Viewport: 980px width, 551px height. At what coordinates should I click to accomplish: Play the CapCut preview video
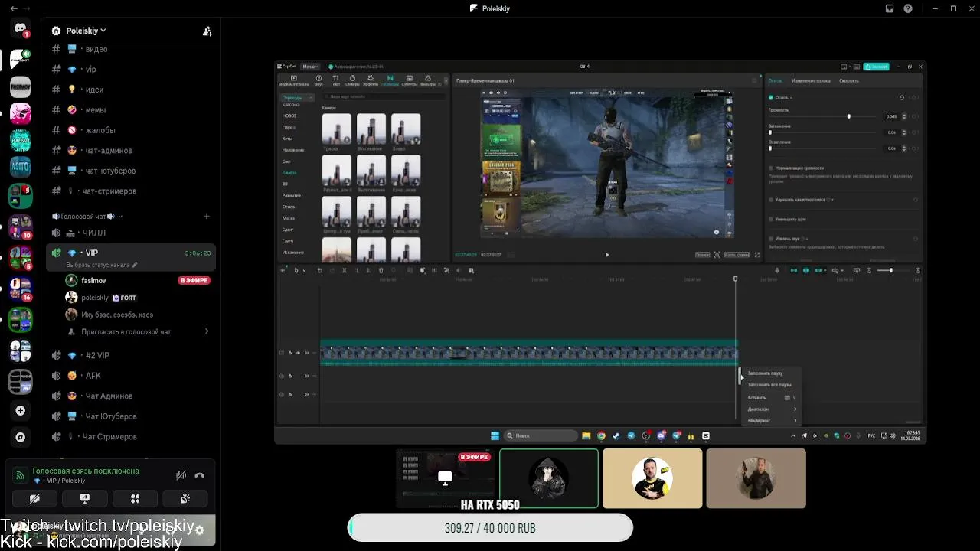[x=607, y=255]
